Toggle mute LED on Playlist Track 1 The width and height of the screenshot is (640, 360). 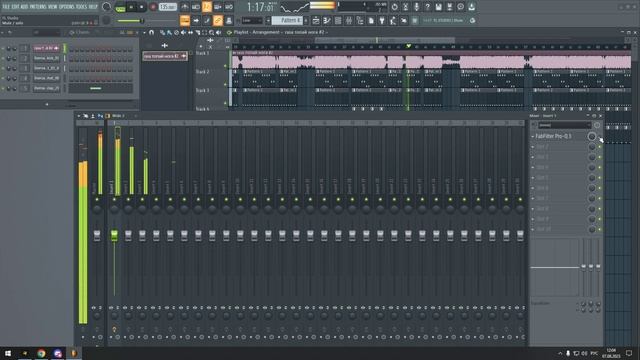tap(225, 66)
